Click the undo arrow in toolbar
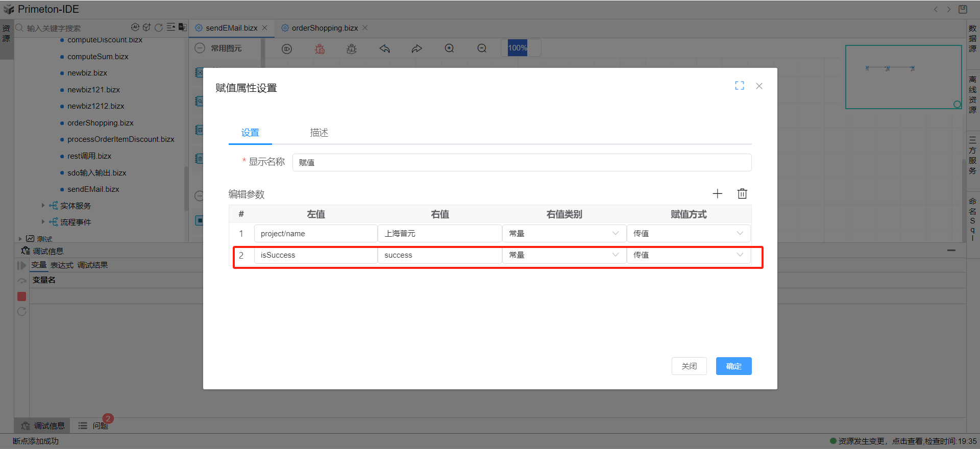The height and width of the screenshot is (449, 980). (x=384, y=48)
